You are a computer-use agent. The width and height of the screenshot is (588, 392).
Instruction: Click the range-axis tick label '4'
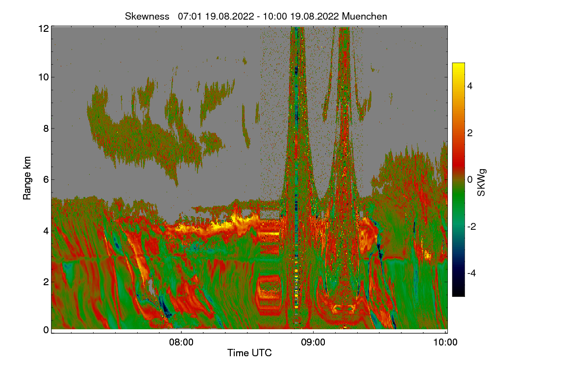click(46, 230)
